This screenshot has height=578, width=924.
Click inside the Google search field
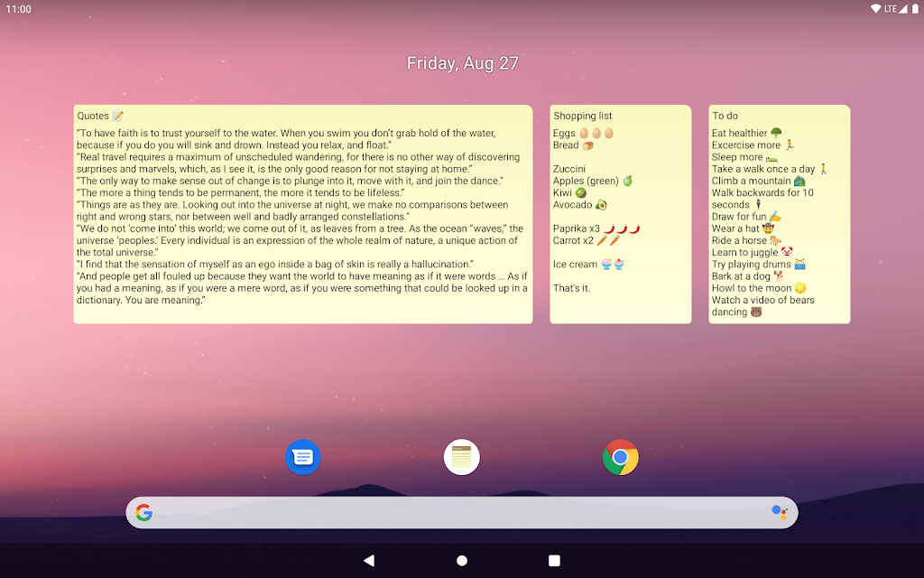[462, 513]
